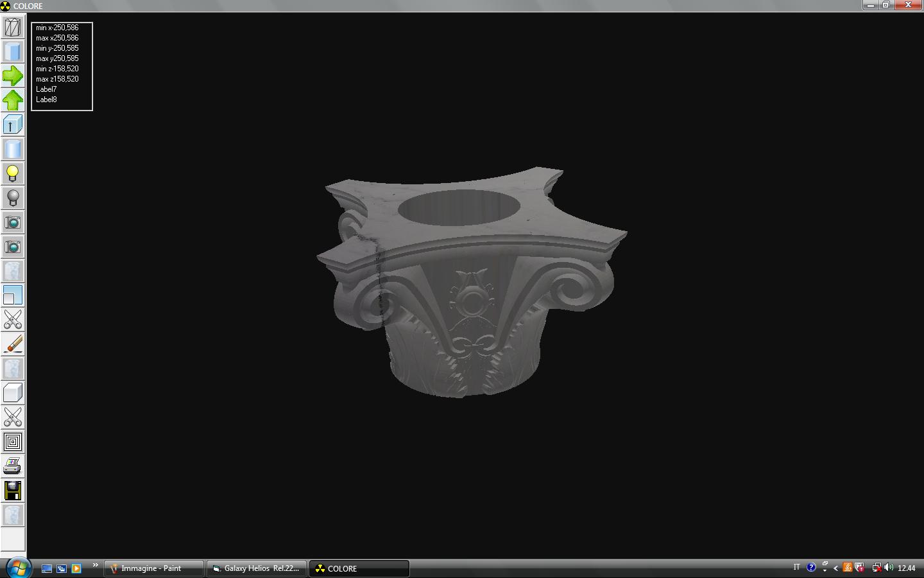Click the Show Desktop quick launch icon
The width and height of the screenshot is (924, 578).
coord(47,568)
